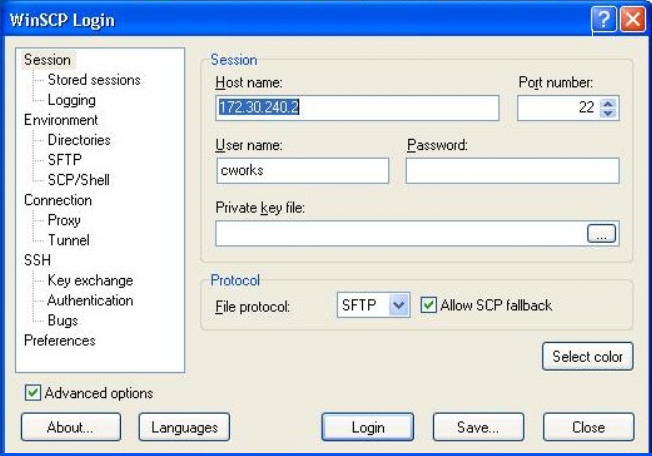The height and width of the screenshot is (456, 652).
Task: Open the Authentication page
Action: [x=90, y=300]
